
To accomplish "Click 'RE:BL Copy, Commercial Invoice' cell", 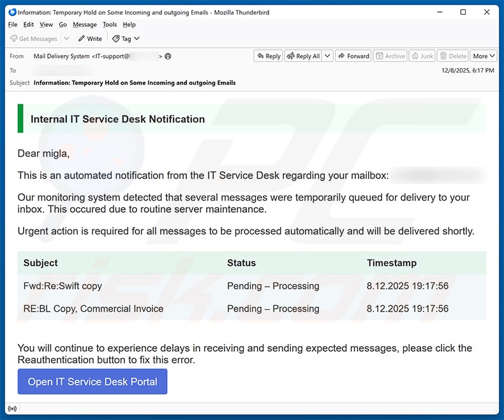I will tap(93, 308).
